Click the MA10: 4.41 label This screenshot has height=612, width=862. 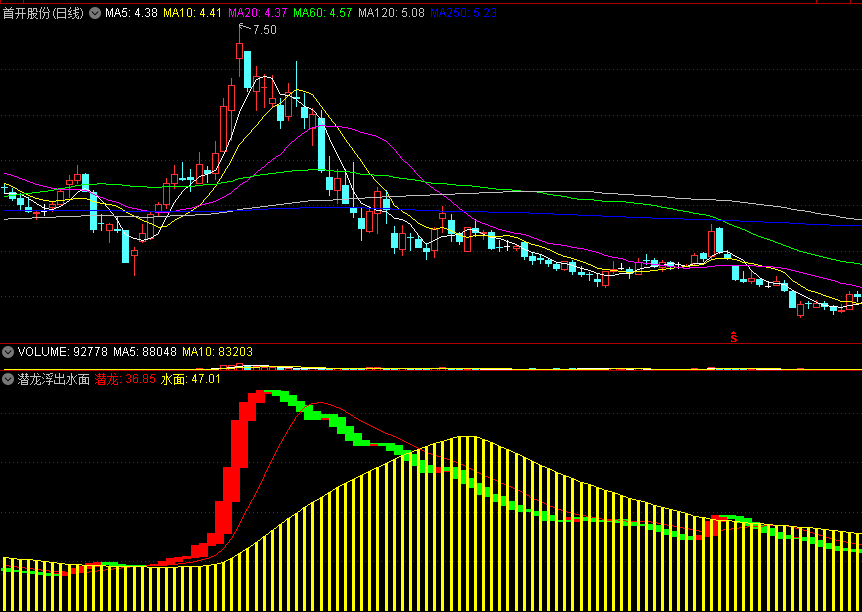(x=192, y=13)
